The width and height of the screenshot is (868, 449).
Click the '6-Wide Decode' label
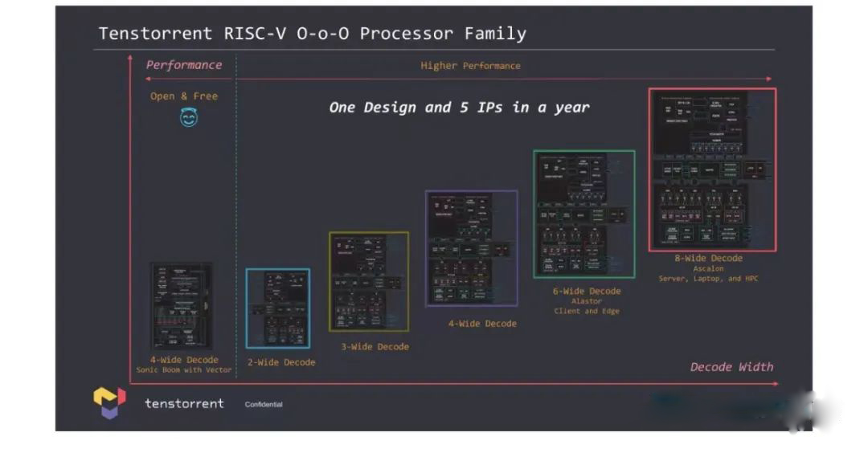click(587, 291)
